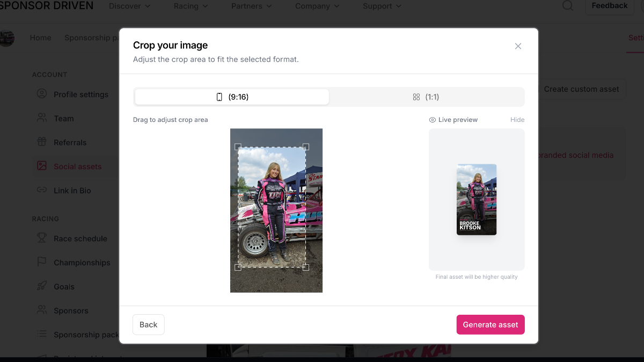Expand the Support dropdown menu

(x=382, y=6)
